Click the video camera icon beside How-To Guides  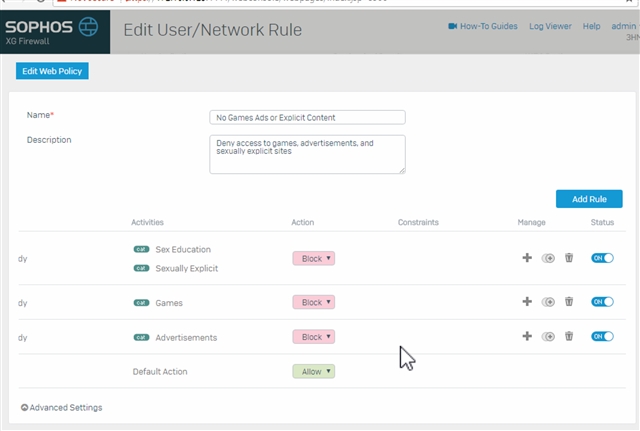452,26
